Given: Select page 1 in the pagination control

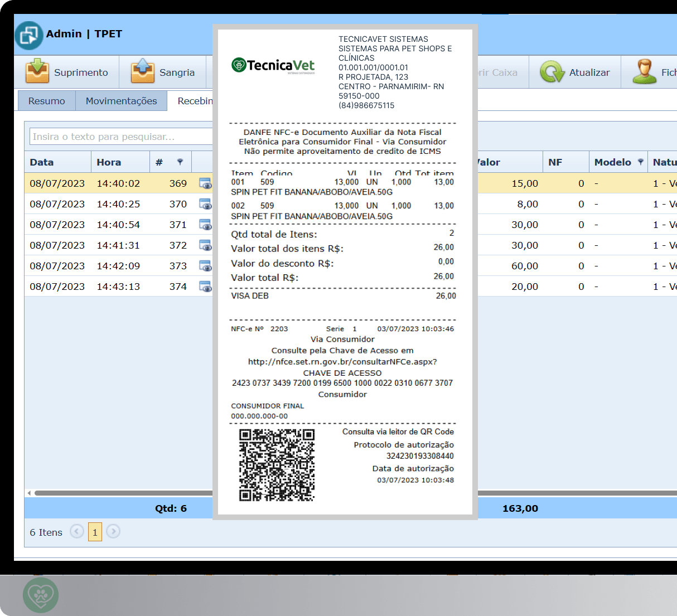Looking at the screenshot, I should [95, 531].
